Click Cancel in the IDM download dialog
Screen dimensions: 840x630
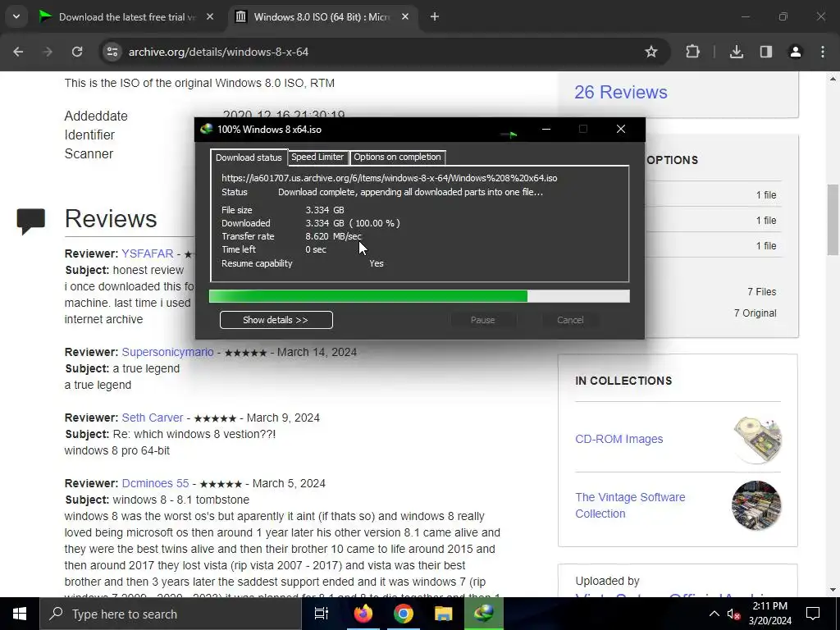click(570, 320)
